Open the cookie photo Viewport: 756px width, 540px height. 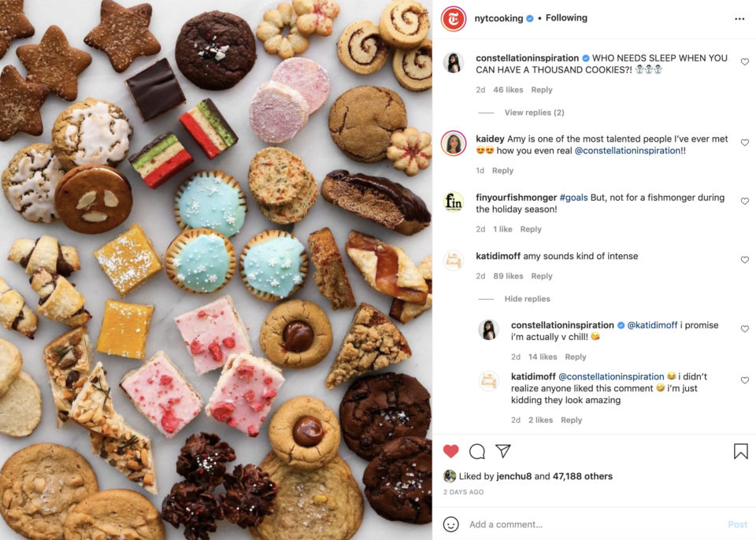pyautogui.click(x=216, y=270)
